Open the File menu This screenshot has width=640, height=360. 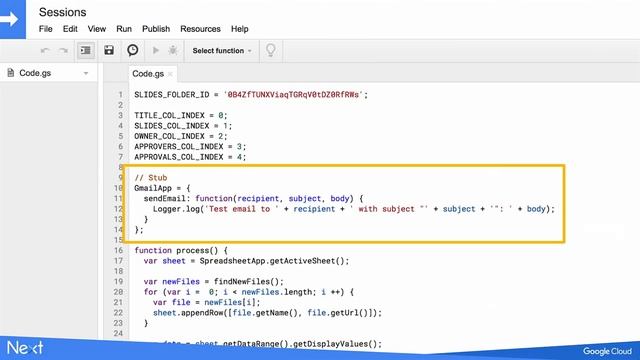pyautogui.click(x=45, y=29)
